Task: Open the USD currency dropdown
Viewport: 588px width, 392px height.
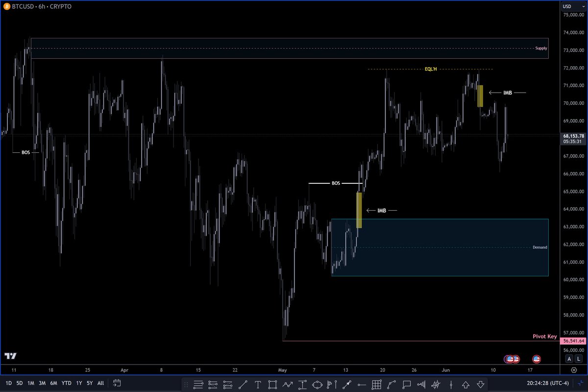Action: [573, 6]
